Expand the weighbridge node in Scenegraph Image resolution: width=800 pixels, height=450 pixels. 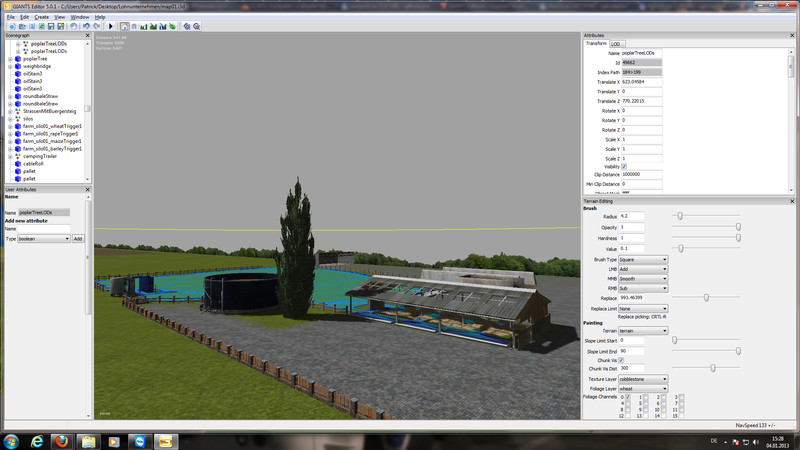click(10, 66)
